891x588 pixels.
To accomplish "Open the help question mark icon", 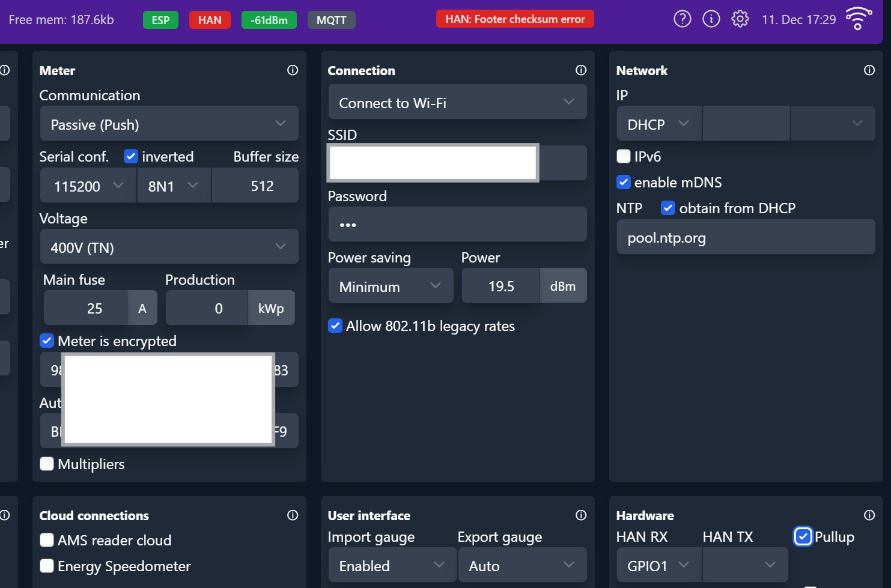I will (682, 19).
